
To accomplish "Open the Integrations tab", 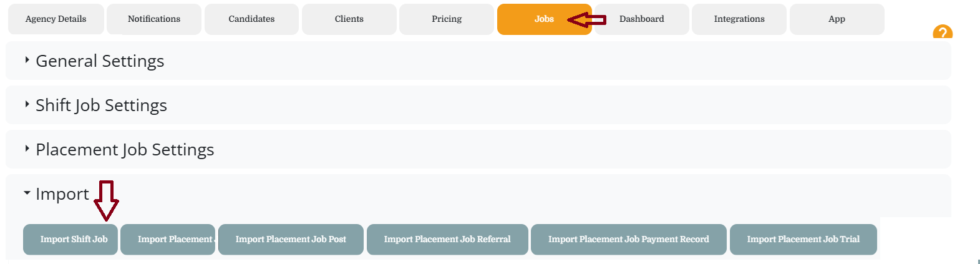I will (x=739, y=19).
